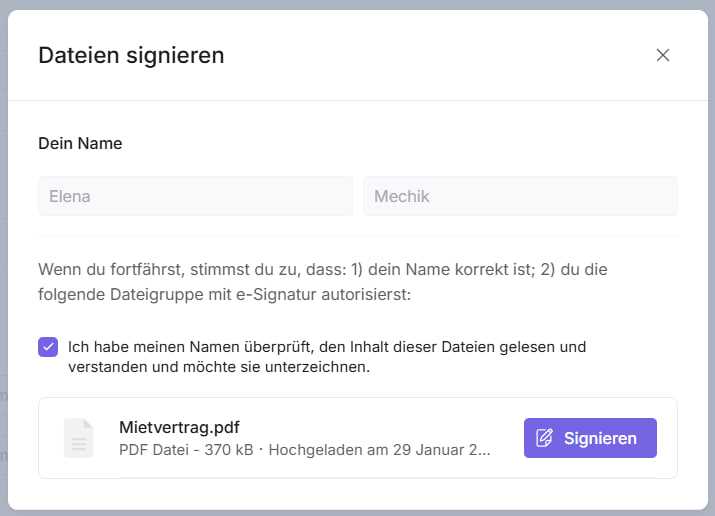
Task: Click the divider line below the name fields
Action: pos(357,237)
